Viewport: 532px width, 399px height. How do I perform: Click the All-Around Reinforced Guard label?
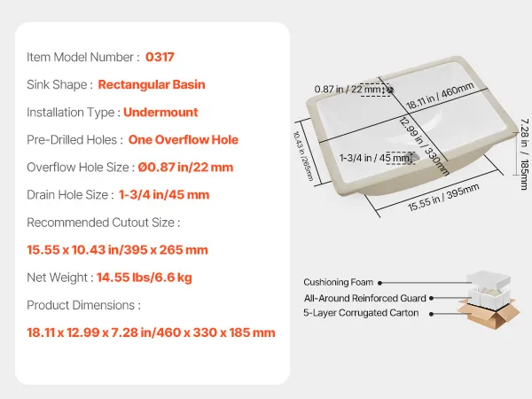coord(364,298)
